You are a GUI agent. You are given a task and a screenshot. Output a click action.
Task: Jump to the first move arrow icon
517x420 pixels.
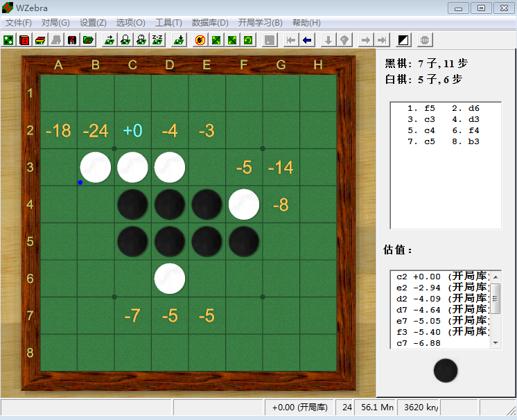pos(291,40)
